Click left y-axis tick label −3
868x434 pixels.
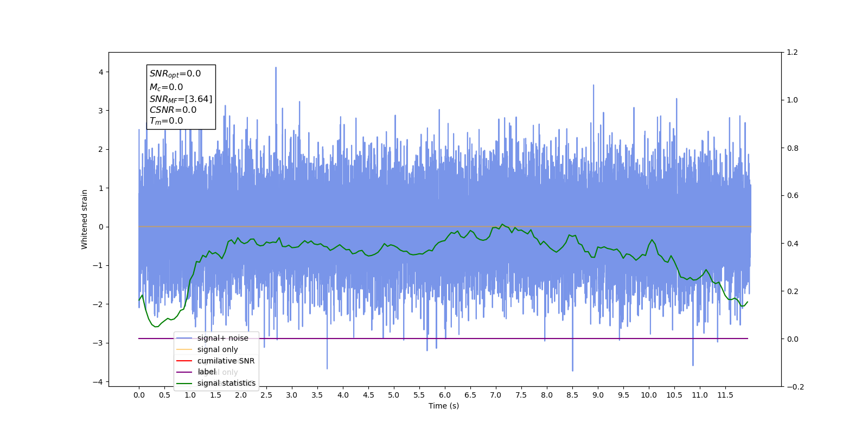(98, 343)
